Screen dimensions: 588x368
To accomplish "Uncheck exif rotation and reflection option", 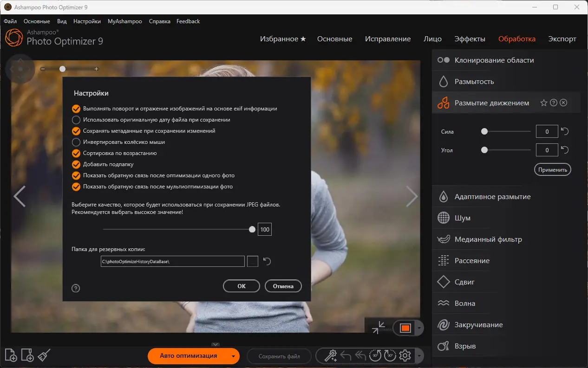I will pos(76,109).
